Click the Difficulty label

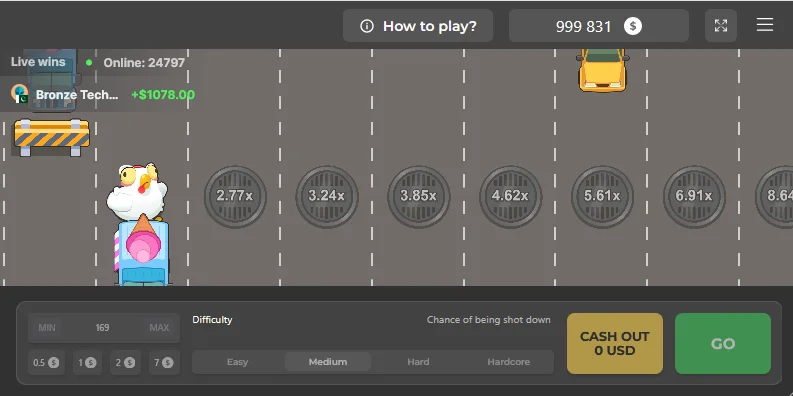pyautogui.click(x=212, y=320)
